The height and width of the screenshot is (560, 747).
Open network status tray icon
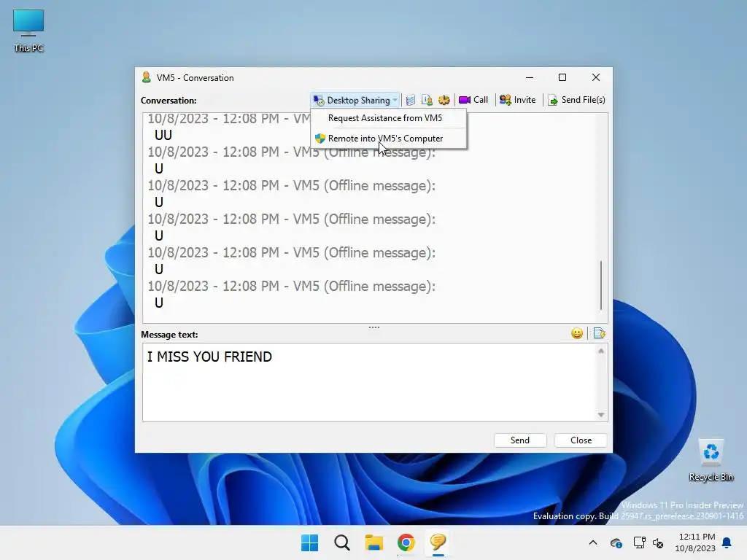coord(639,542)
